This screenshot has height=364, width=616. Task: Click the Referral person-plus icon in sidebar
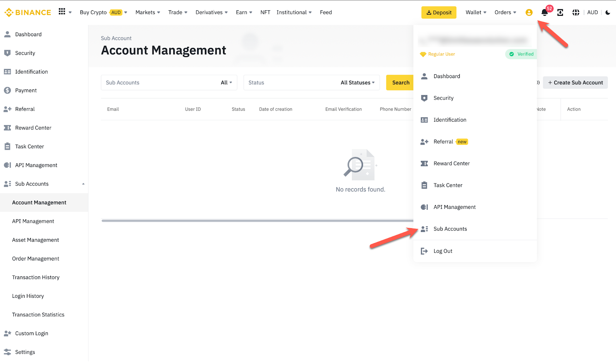[x=7, y=109]
